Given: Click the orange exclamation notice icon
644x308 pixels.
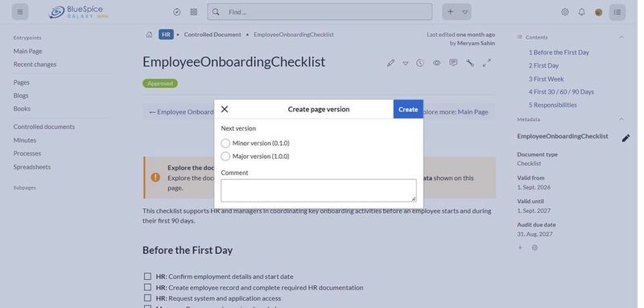Looking at the screenshot, I should (155, 177).
